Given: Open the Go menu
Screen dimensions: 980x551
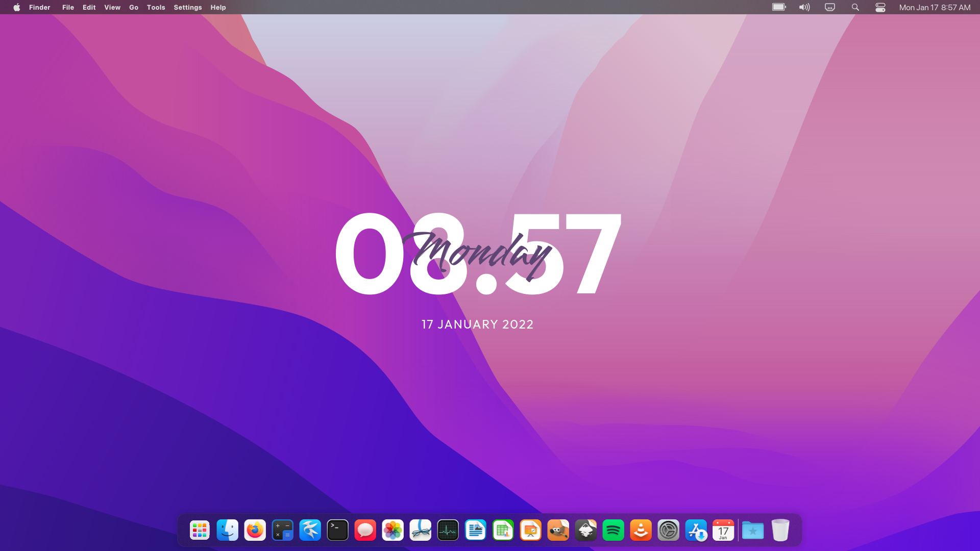Looking at the screenshot, I should 134,7.
